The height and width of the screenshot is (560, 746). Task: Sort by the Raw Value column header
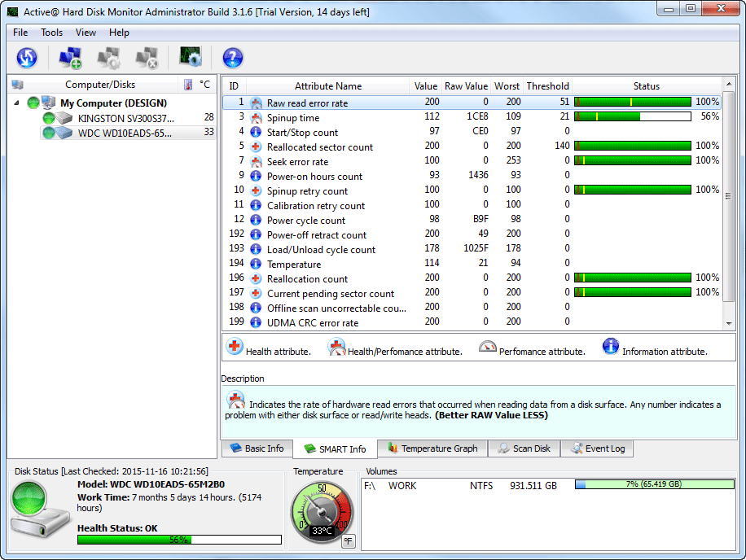(x=466, y=86)
